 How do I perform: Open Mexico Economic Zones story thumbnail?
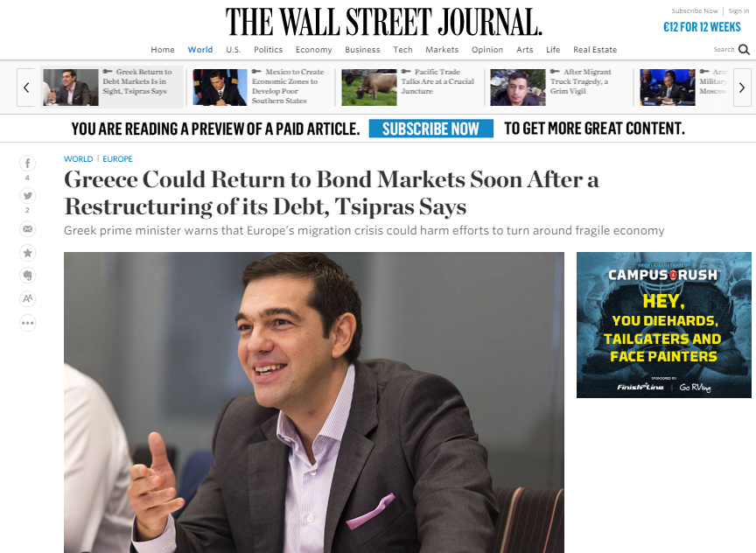(x=220, y=87)
